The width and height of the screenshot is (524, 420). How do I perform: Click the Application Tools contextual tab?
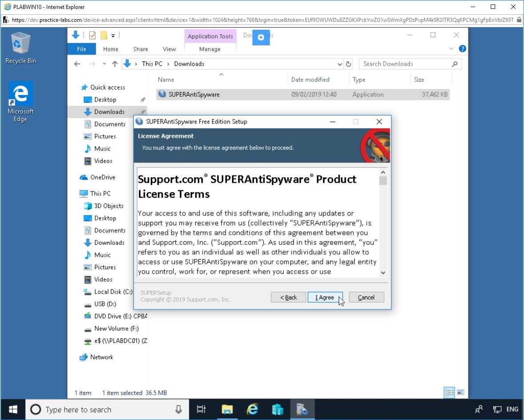[210, 36]
